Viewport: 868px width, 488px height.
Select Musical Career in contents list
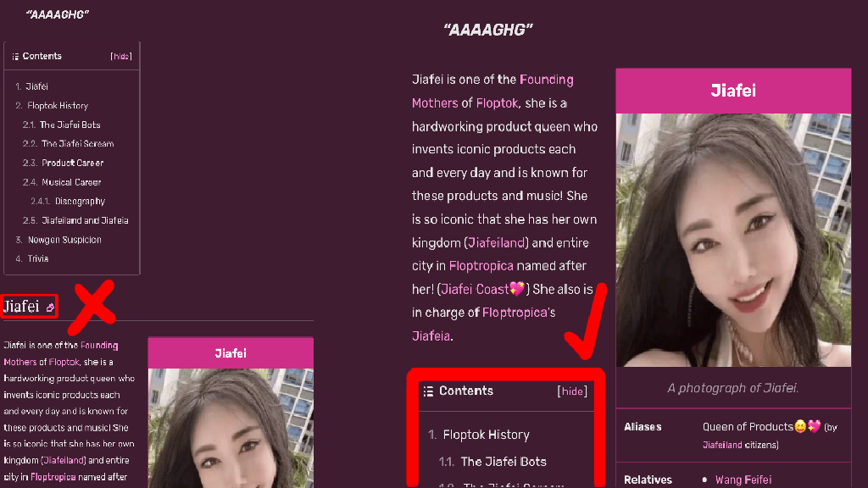point(71,182)
